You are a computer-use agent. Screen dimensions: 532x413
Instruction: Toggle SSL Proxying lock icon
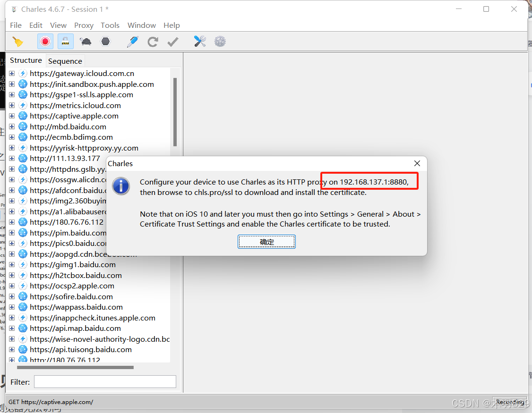(x=65, y=42)
